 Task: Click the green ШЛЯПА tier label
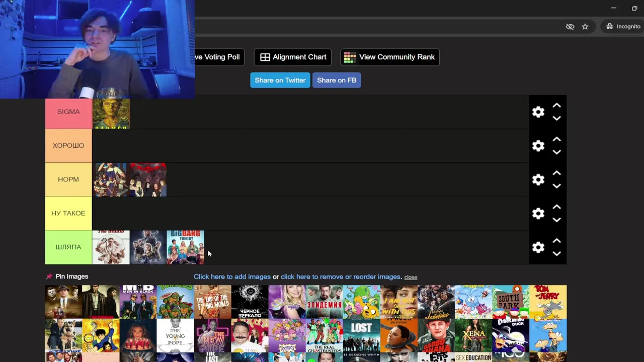tap(68, 247)
